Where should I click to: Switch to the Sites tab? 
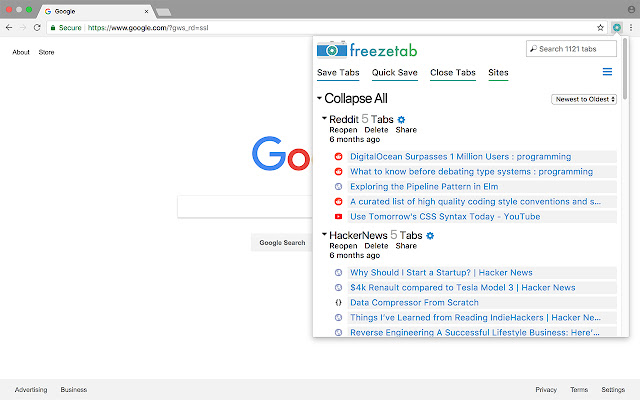498,73
